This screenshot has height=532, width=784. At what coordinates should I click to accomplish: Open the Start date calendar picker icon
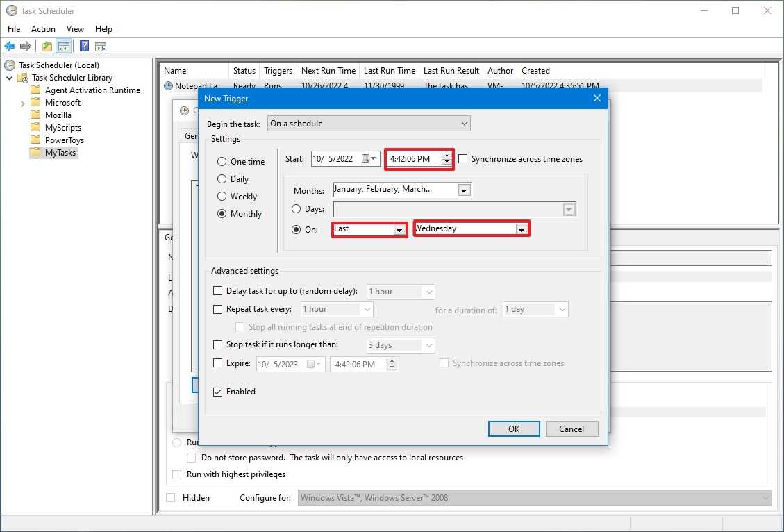point(367,159)
